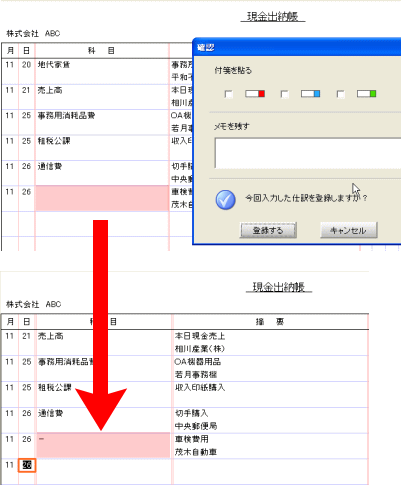Viewport: 401px width, 485px height.
Task: Click the キャンセル button
Action: [x=349, y=230]
